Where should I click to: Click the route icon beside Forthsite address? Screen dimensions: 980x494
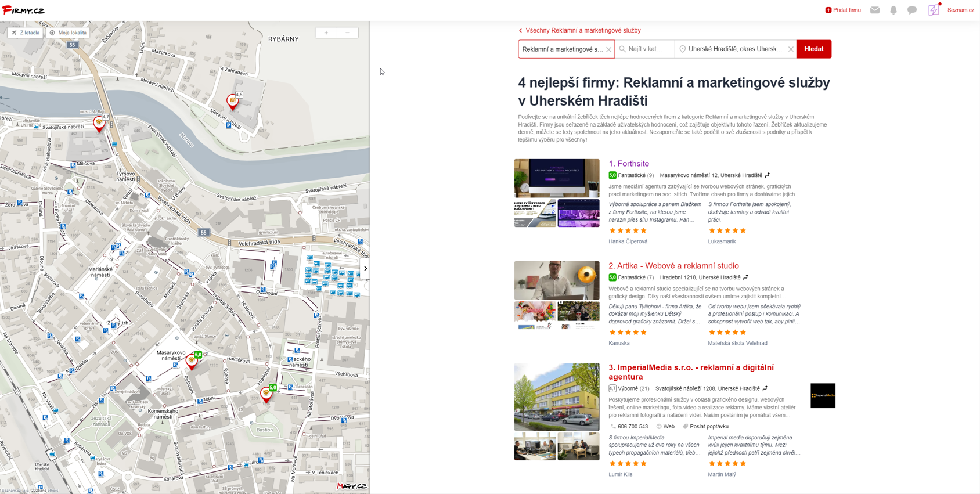click(768, 175)
